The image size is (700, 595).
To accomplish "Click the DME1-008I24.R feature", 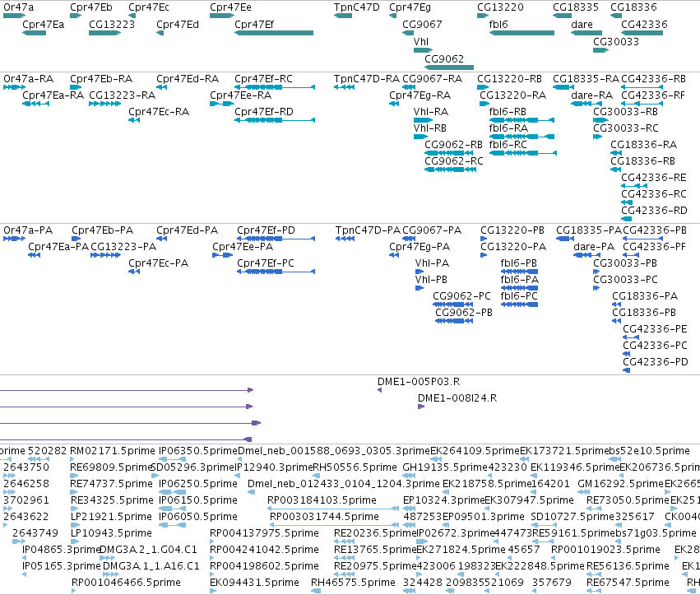I will click(421, 407).
